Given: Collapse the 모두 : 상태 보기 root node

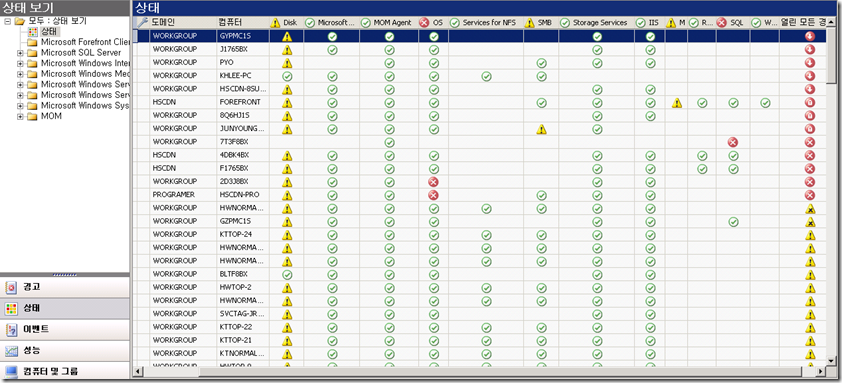Looking at the screenshot, I should pyautogui.click(x=7, y=21).
